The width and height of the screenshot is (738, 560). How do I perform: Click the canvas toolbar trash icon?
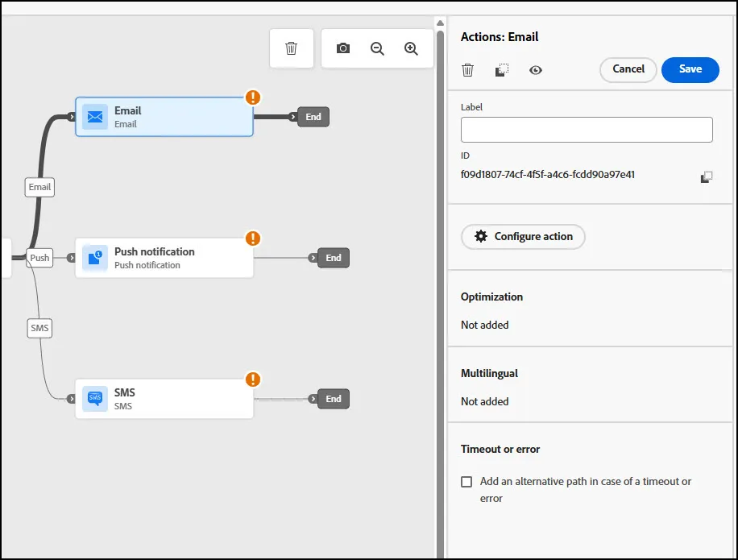(292, 48)
